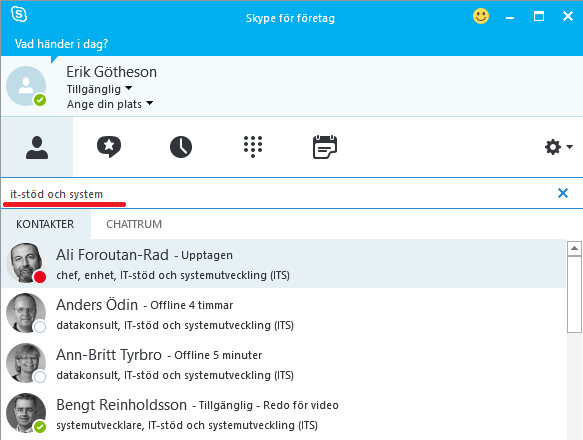Open the settings gear icon
Screen dimensions: 583x440
pos(553,147)
